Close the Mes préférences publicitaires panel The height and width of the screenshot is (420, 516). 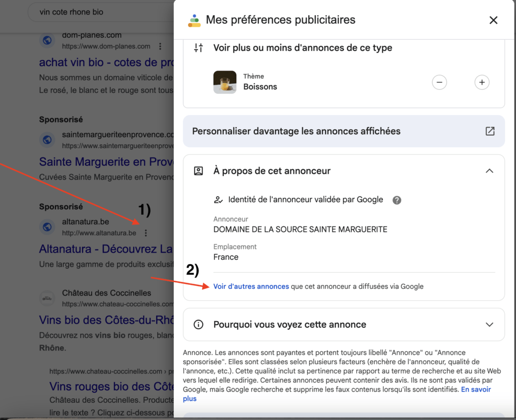pos(493,20)
